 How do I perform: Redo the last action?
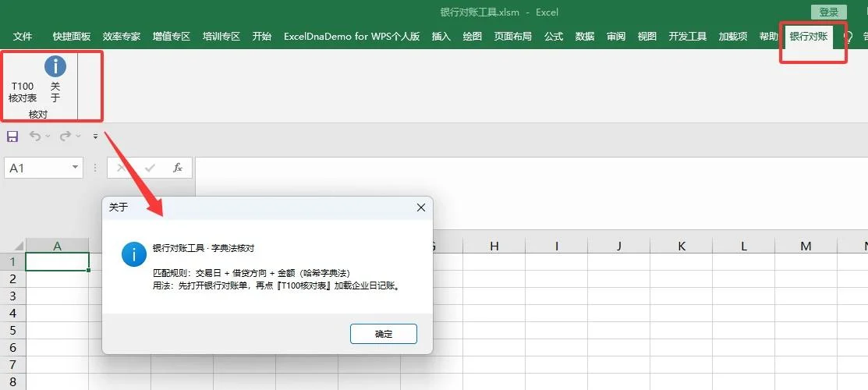[x=66, y=136]
